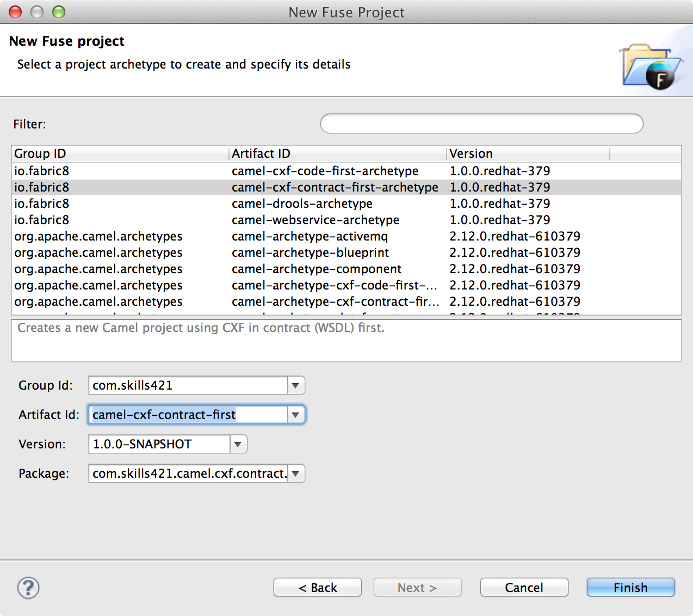The width and height of the screenshot is (693, 616).
Task: Click inside the Filter search field
Action: click(x=481, y=124)
